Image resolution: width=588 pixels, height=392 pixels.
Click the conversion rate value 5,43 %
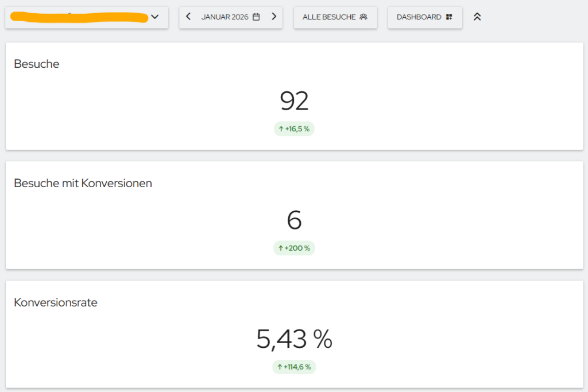click(x=295, y=339)
